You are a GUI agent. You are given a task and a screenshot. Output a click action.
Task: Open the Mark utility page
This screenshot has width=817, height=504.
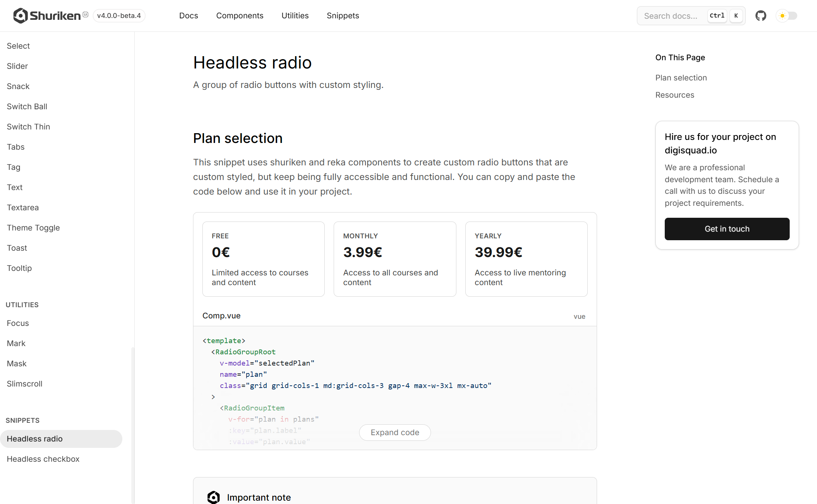pyautogui.click(x=16, y=343)
